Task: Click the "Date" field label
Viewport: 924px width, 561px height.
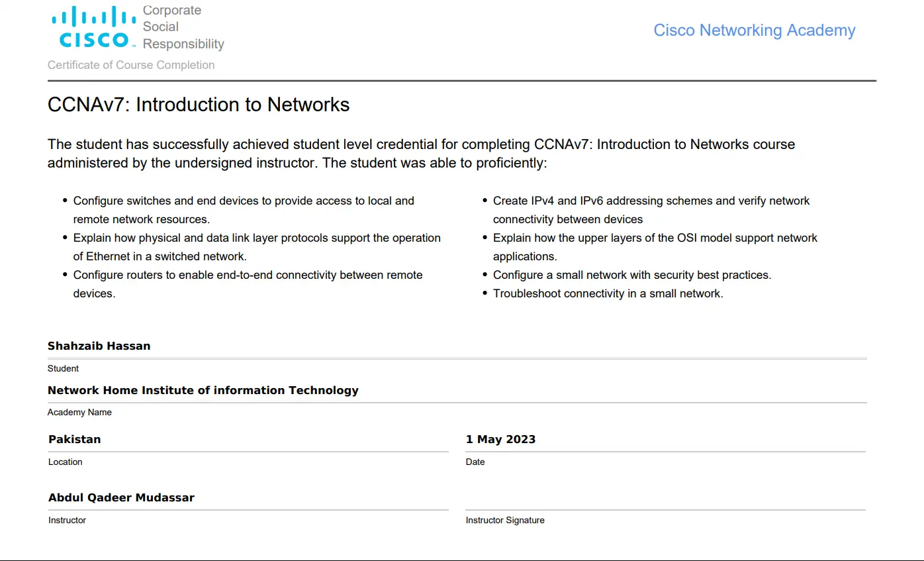Action: pos(475,462)
